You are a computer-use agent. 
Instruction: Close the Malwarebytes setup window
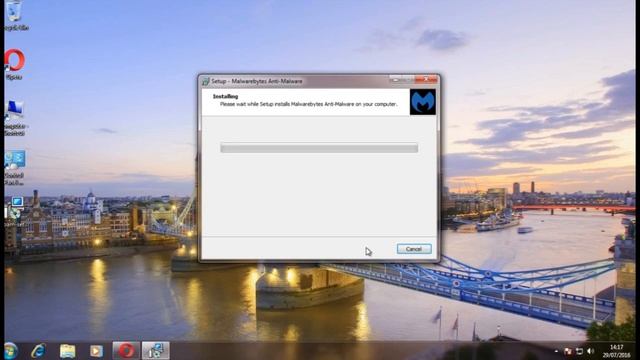tap(426, 79)
